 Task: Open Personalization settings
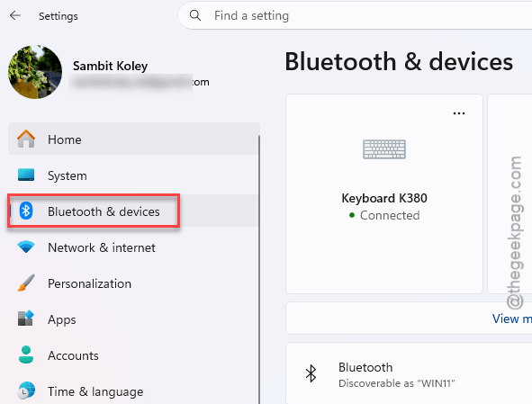134,283
